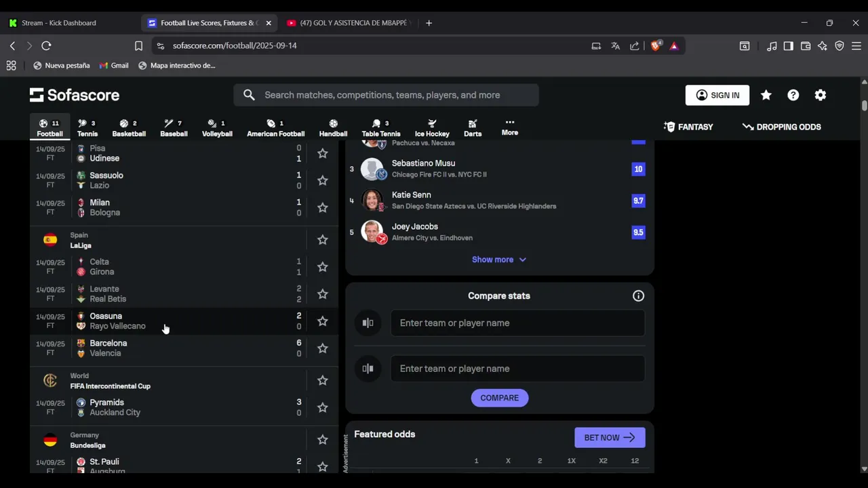The width and height of the screenshot is (868, 488).
Task: Click the SIGN IN button
Action: click(x=717, y=95)
